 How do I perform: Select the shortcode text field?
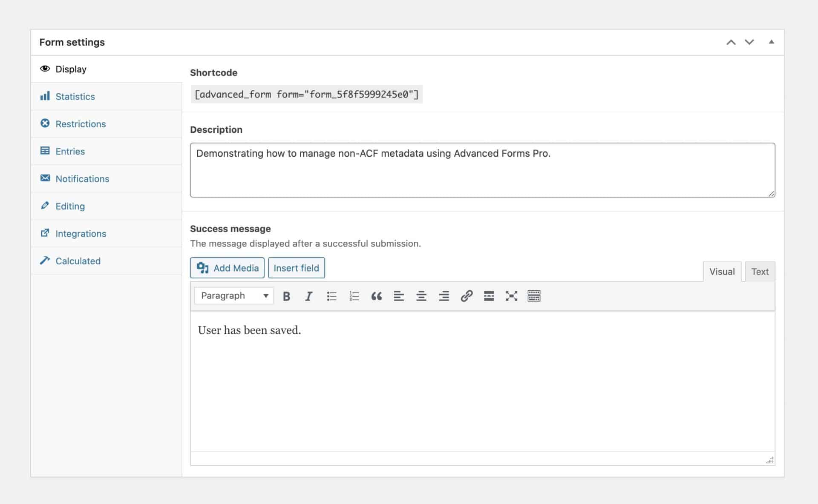click(306, 94)
